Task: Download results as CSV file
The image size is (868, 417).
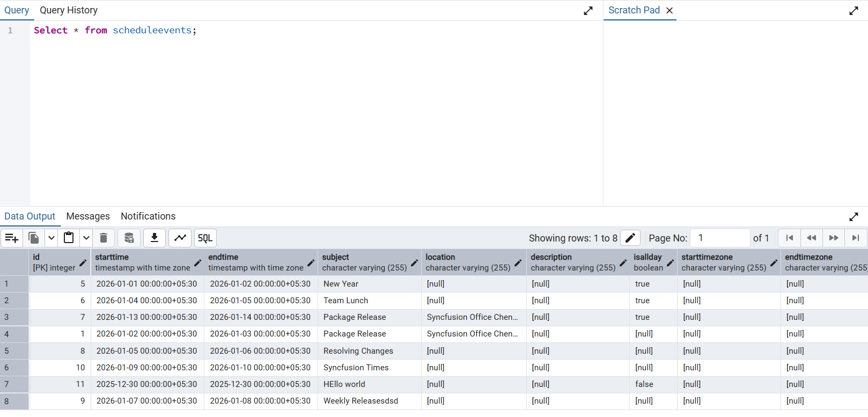Action: pyautogui.click(x=155, y=238)
